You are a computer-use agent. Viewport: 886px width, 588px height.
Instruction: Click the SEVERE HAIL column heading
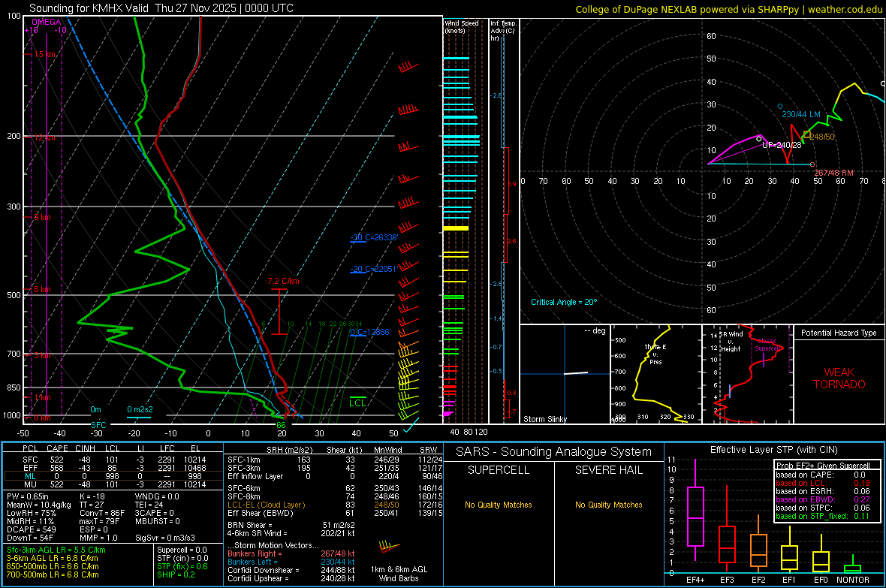point(608,470)
